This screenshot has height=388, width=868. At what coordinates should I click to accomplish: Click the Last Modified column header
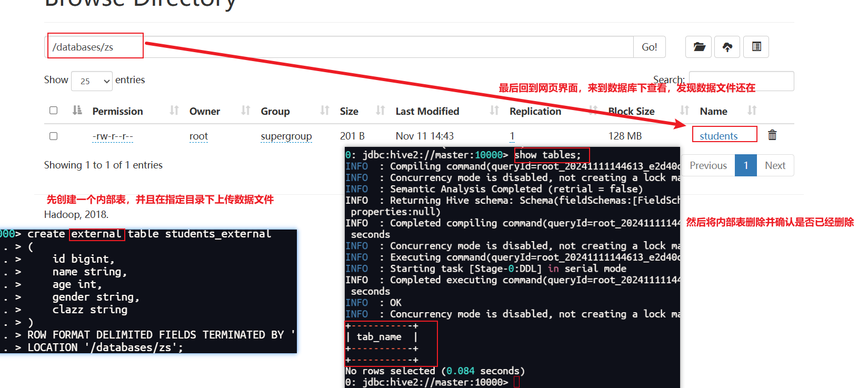[427, 111]
